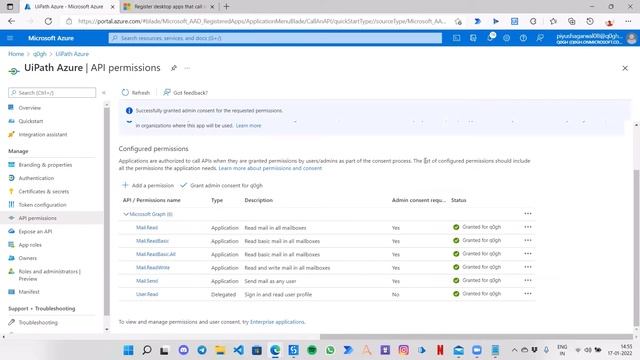Open Learn more about permissions and consent
Viewport: 640px width, 360px height.
[270, 168]
